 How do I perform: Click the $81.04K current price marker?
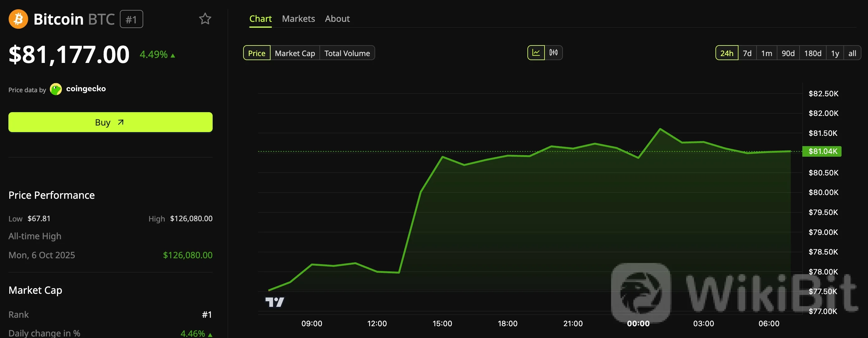click(x=822, y=151)
